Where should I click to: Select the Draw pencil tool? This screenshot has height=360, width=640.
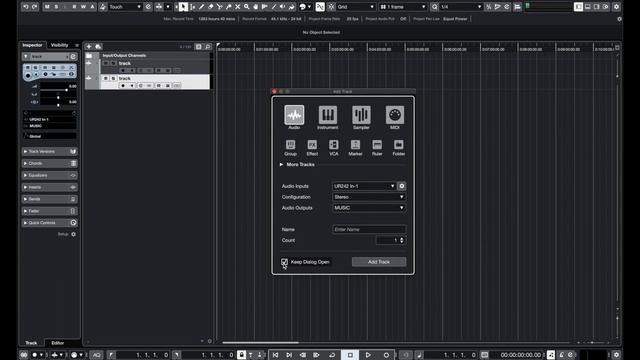click(202, 7)
